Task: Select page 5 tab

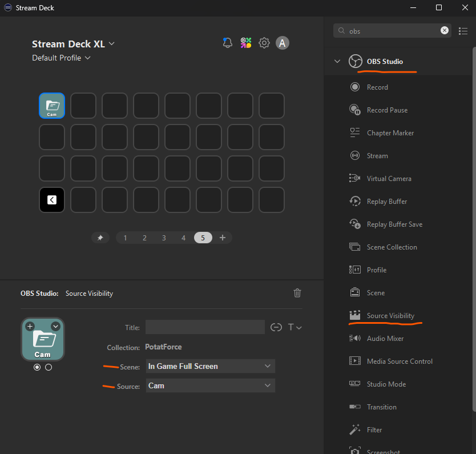Action: [x=203, y=238]
